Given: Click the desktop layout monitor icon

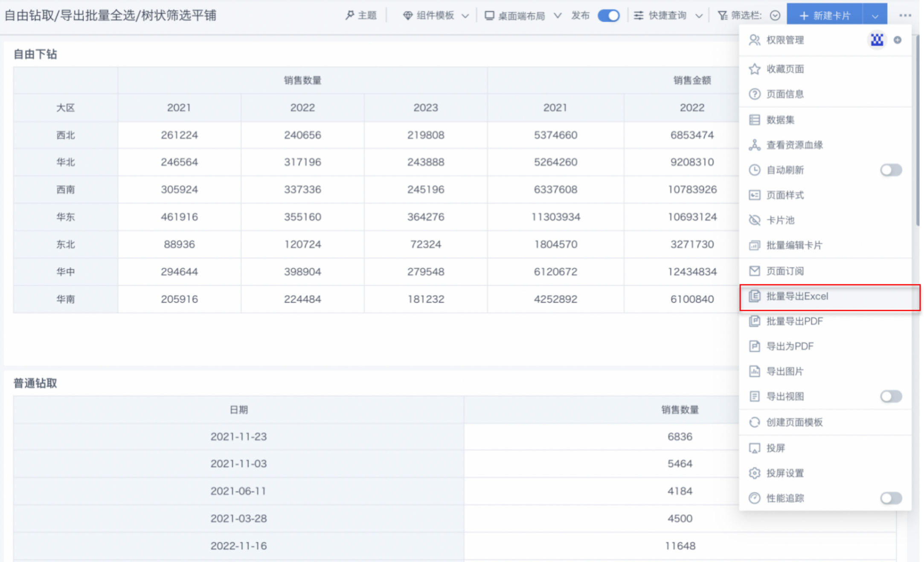Looking at the screenshot, I should pyautogui.click(x=489, y=16).
